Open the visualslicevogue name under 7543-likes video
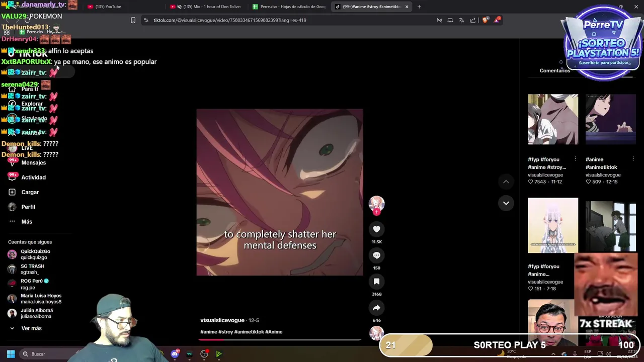The width and height of the screenshot is (644, 362). click(545, 175)
